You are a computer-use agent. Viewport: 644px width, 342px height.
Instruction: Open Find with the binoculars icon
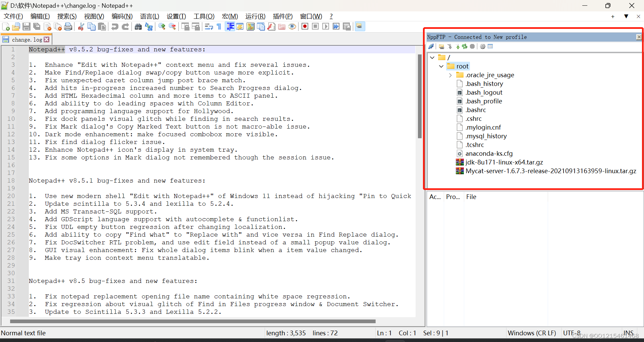[138, 27]
